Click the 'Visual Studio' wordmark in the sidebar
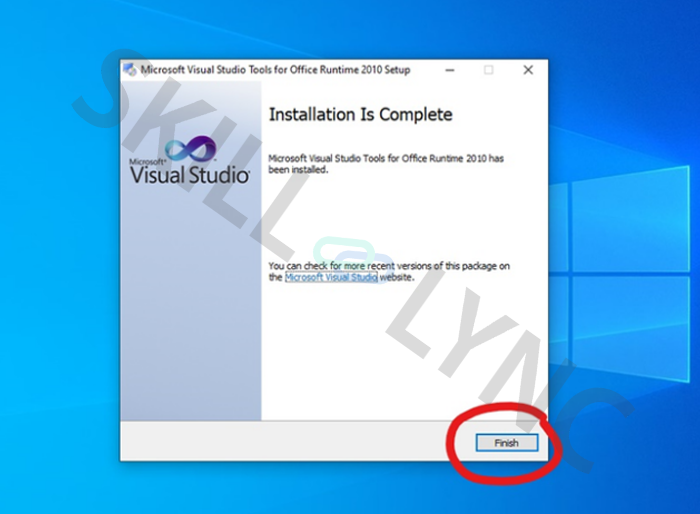Image resolution: width=700 pixels, height=514 pixels. [x=190, y=175]
